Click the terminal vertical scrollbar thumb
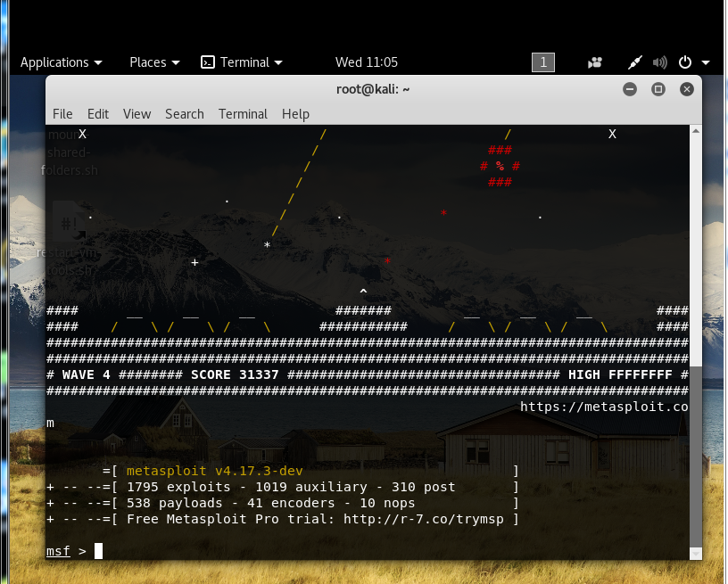Image resolution: width=728 pixels, height=584 pixels. [x=696, y=457]
